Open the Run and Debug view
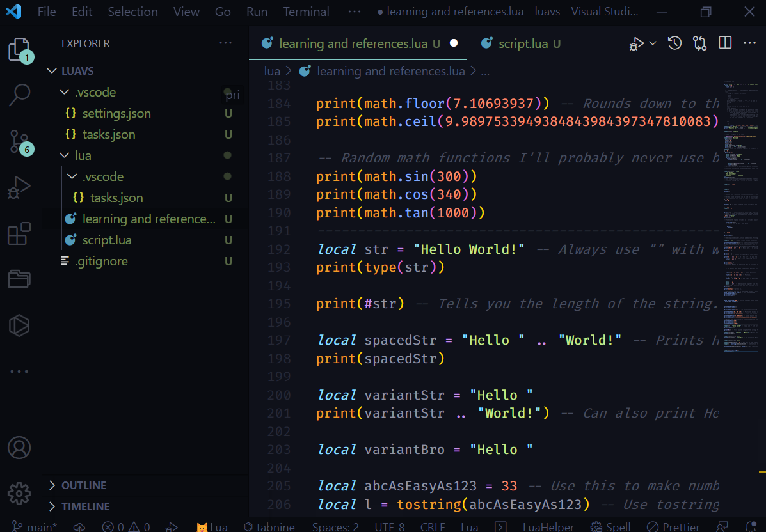The height and width of the screenshot is (532, 766). tap(20, 187)
